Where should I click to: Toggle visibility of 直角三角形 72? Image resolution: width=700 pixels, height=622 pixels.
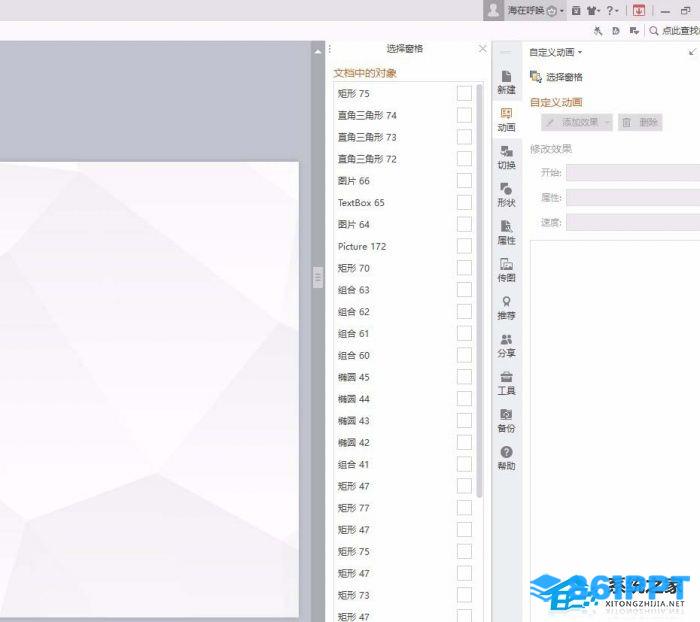(464, 159)
